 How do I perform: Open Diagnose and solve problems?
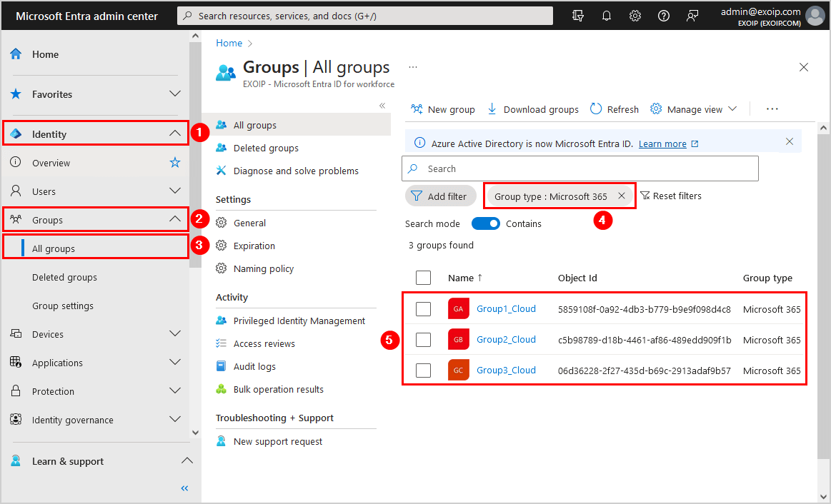pos(296,171)
